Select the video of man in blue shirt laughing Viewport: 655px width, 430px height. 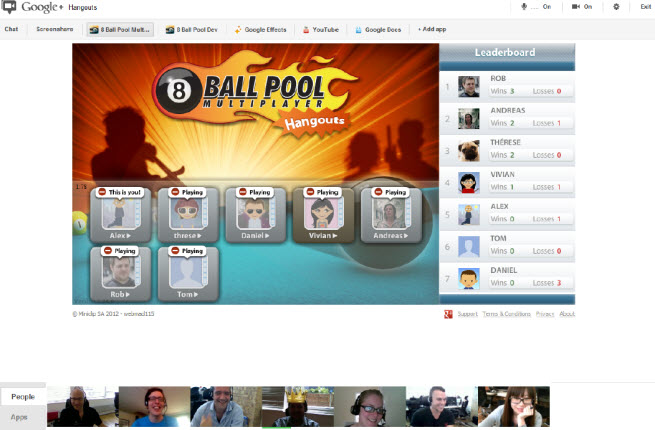[x=155, y=406]
